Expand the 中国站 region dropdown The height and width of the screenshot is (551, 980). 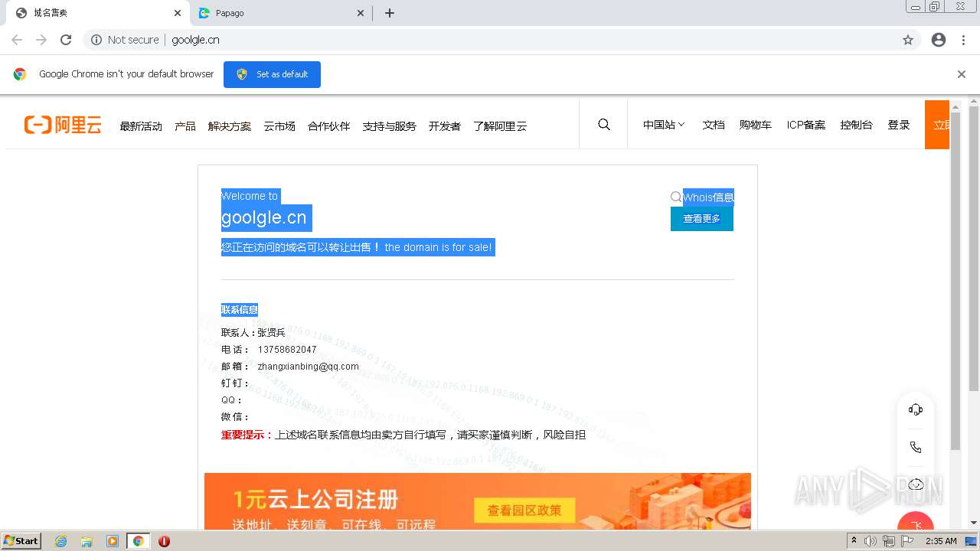664,125
